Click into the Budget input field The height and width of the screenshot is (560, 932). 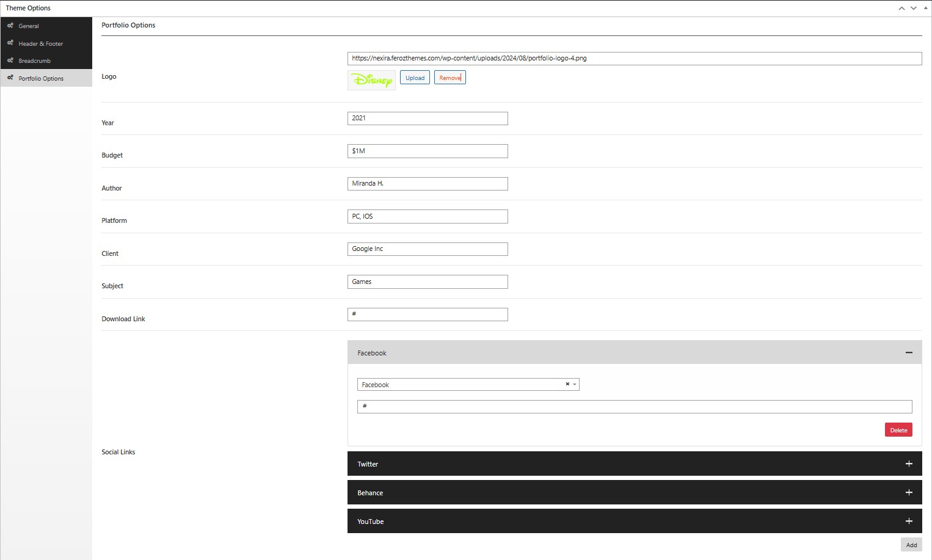pyautogui.click(x=428, y=151)
